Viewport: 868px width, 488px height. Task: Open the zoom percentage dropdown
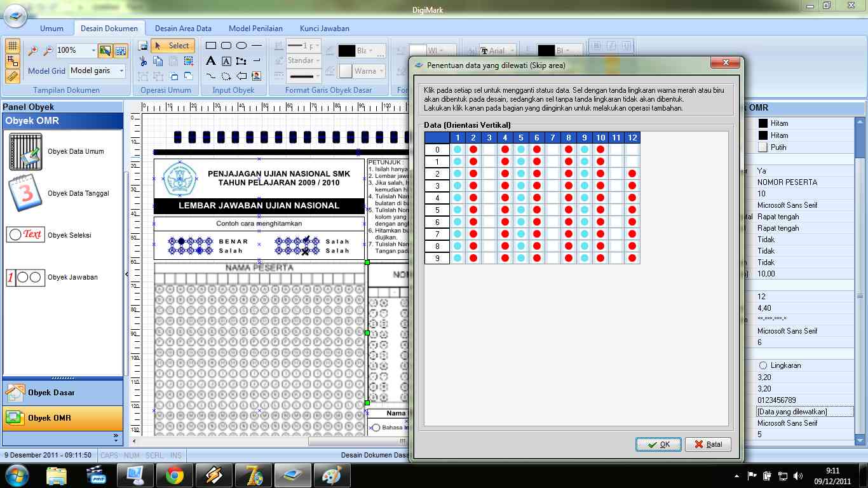tap(93, 50)
